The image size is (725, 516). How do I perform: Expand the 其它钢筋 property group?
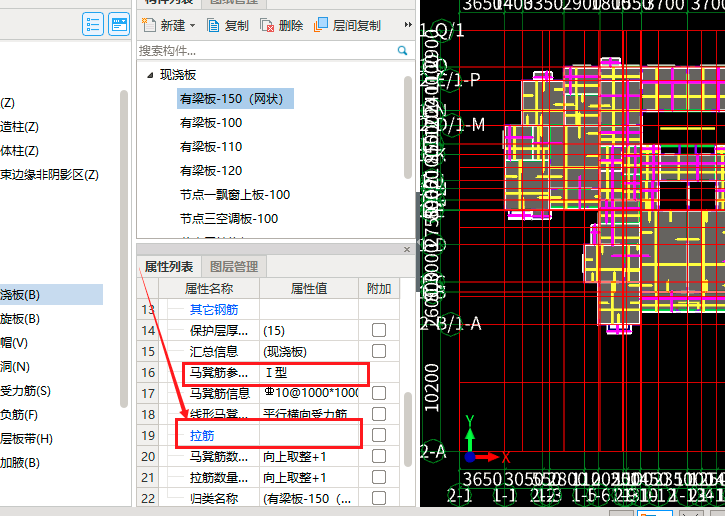(x=214, y=309)
